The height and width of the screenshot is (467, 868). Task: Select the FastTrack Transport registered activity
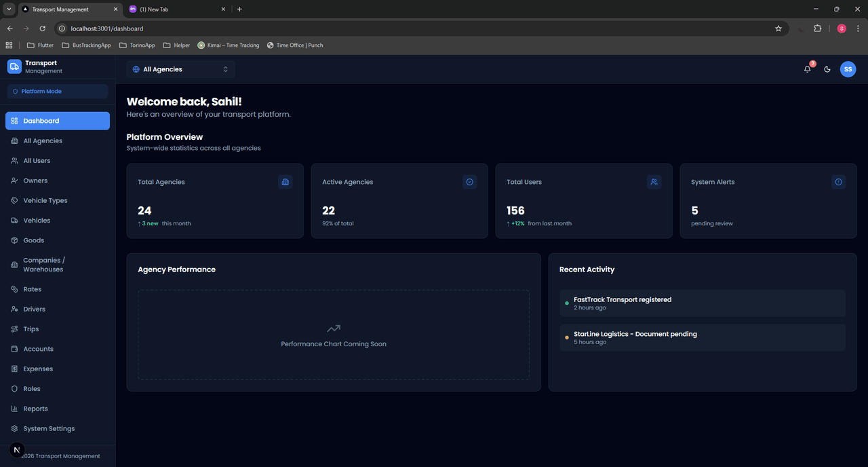pos(703,303)
